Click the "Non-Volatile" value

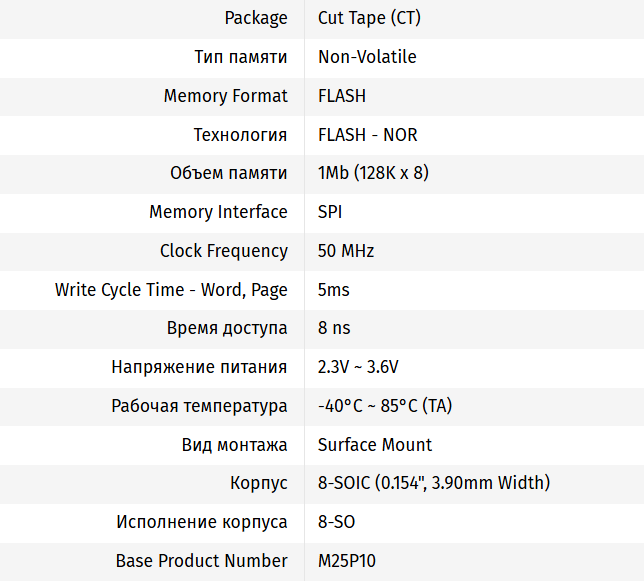pos(367,57)
